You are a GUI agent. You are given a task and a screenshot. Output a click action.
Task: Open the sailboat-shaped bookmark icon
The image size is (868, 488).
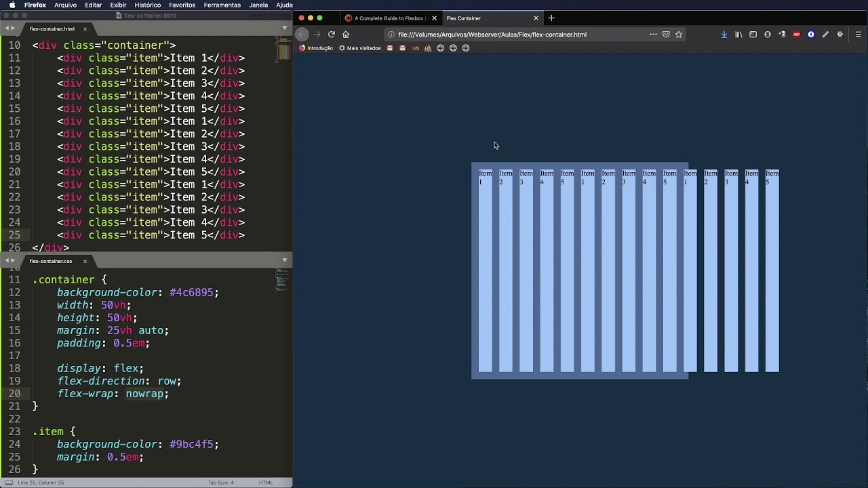(428, 48)
